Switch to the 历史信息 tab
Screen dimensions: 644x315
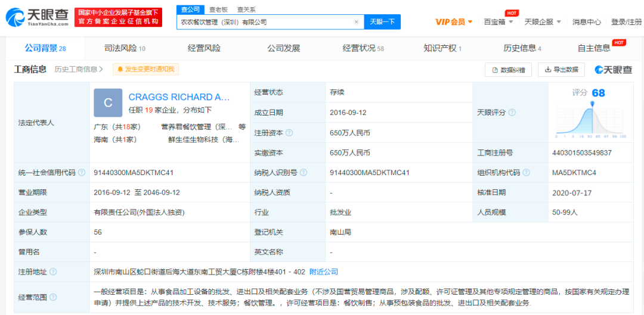point(522,48)
